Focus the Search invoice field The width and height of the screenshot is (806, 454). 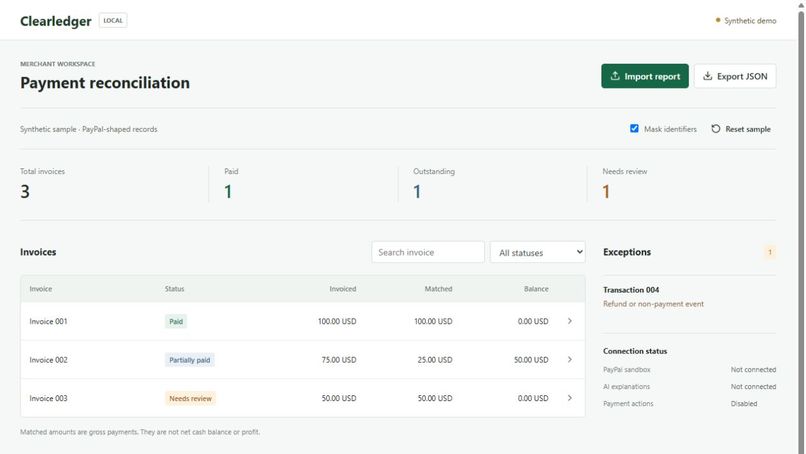pos(428,252)
